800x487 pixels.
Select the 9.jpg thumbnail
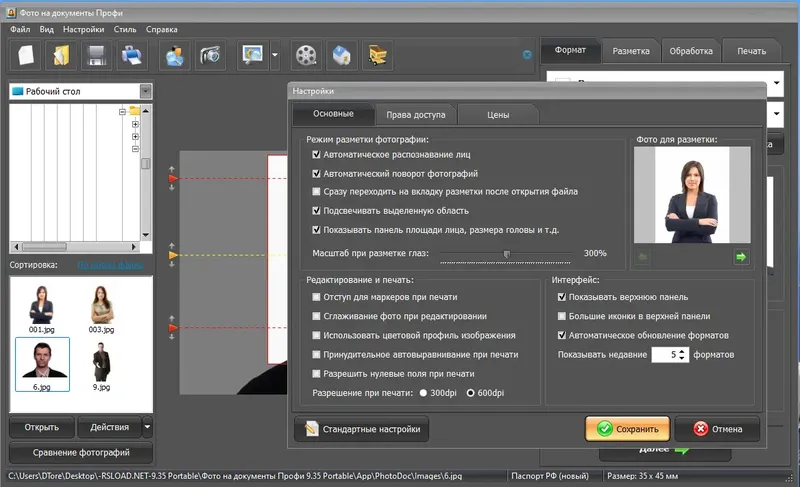101,366
